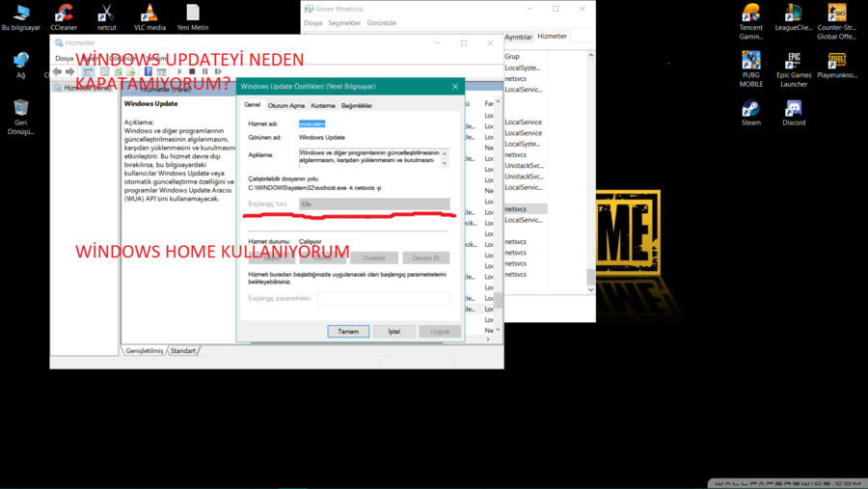Select the netcut desktop shortcut
Image resolution: width=868 pixels, height=489 pixels.
[x=106, y=17]
